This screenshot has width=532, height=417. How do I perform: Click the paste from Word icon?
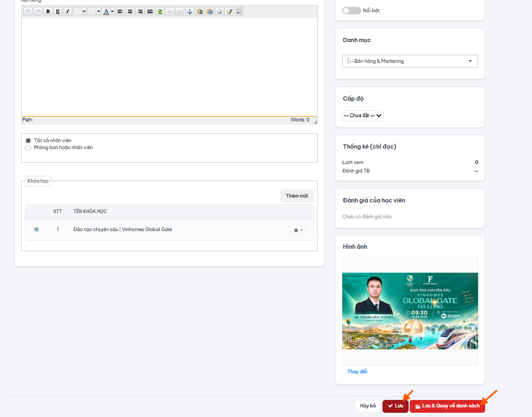coord(209,12)
